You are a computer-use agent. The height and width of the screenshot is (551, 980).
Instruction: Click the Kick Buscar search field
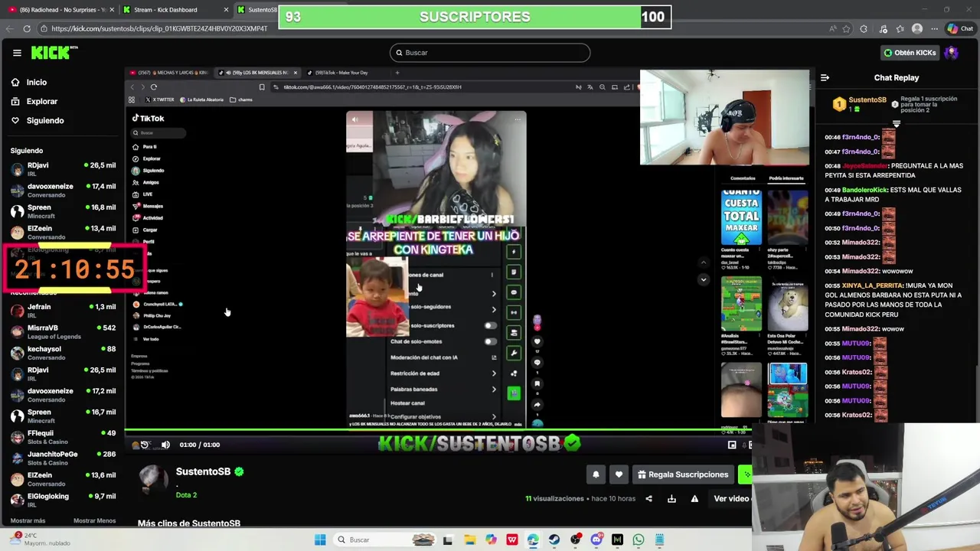click(x=490, y=53)
